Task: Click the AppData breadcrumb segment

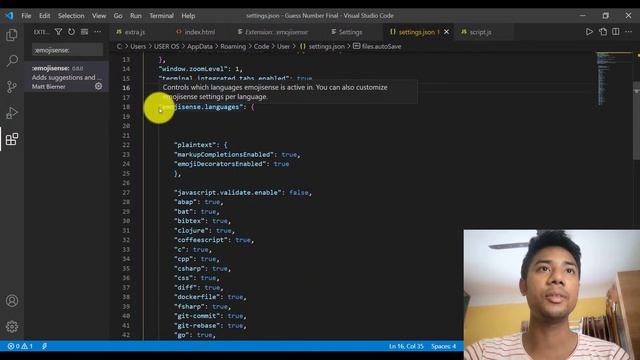Action: (x=200, y=47)
